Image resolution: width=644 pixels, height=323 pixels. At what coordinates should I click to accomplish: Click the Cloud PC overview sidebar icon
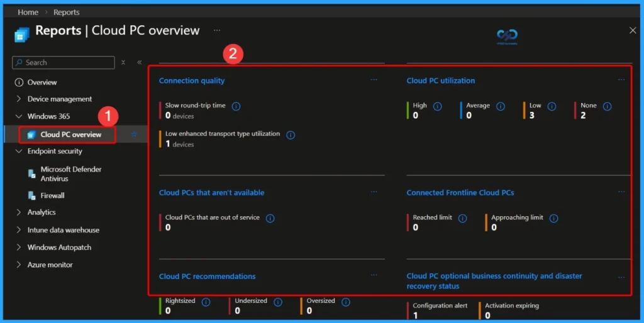point(31,134)
